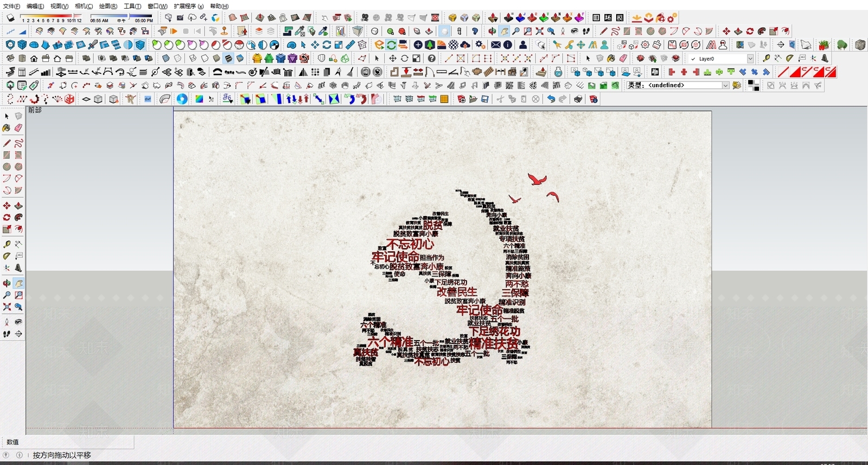The image size is (868, 465).
Task: Click the 数值 measurements input box
Action: pos(76,442)
